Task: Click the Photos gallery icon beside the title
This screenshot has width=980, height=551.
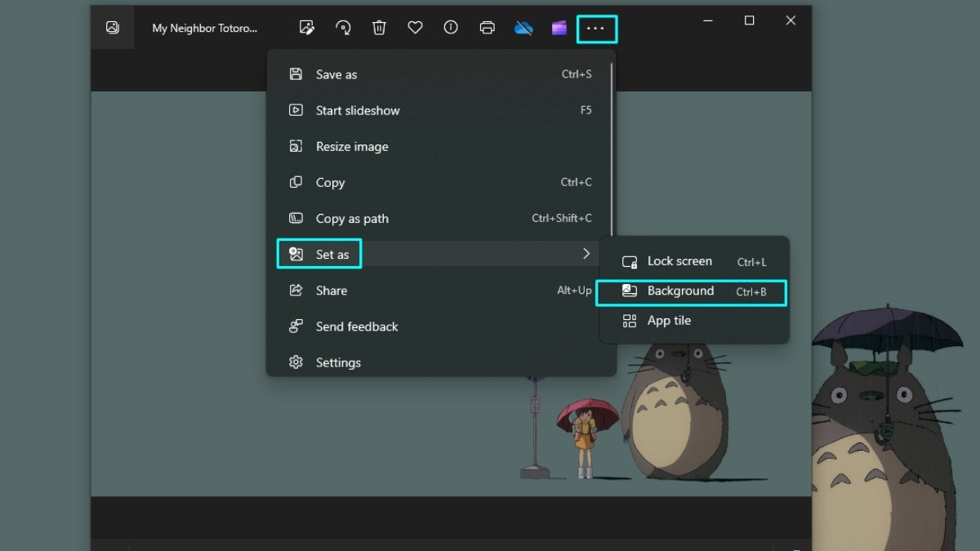Action: (113, 28)
